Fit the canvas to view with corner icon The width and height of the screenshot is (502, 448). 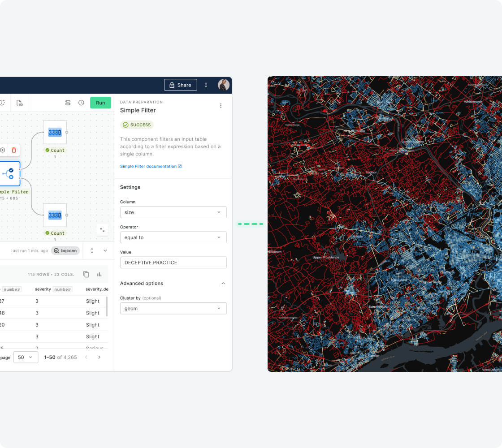[102, 230]
